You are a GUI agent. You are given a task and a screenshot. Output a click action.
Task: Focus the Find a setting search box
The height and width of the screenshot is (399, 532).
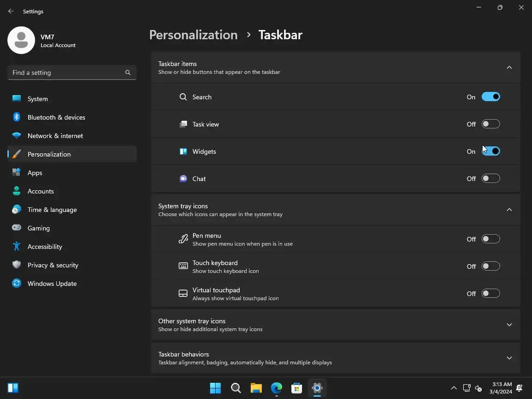coord(72,73)
